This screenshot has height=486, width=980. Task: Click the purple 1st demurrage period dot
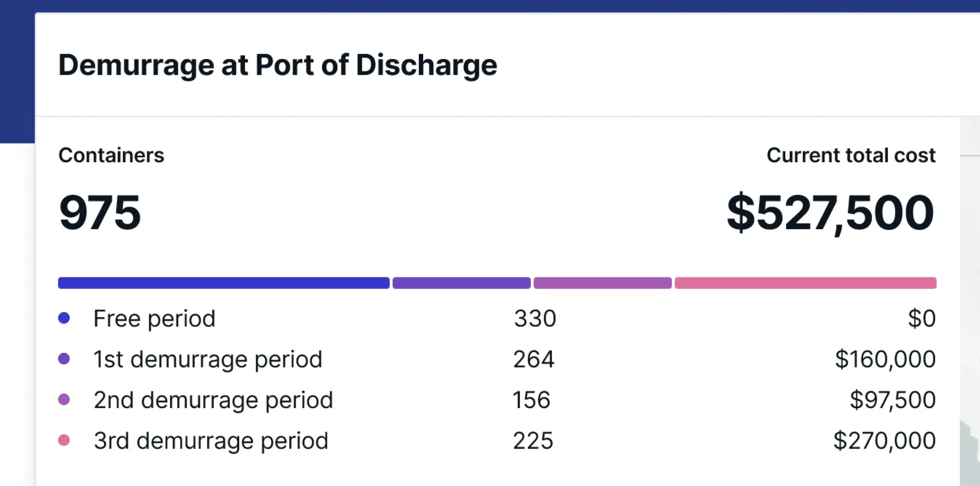click(x=64, y=359)
